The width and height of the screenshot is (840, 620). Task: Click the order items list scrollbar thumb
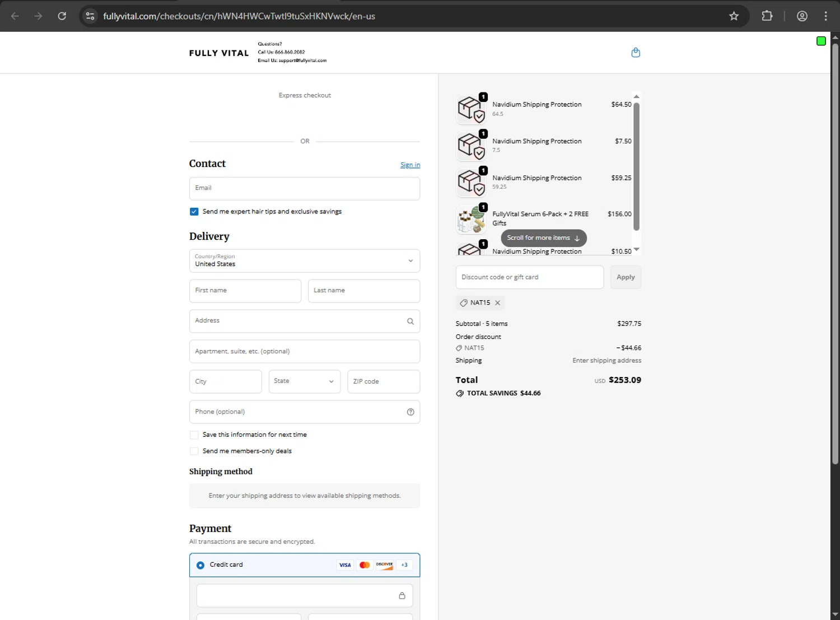[636, 166]
